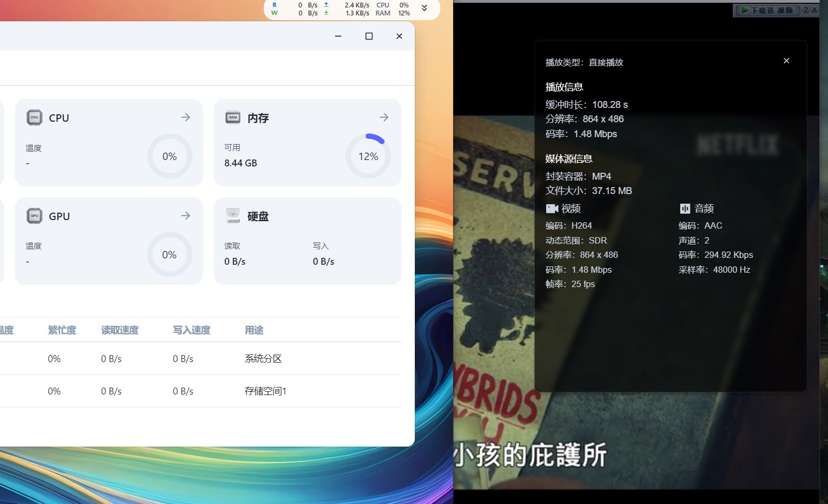Click the 0% busy value in the 系统分区 row
The image size is (828, 504).
pyautogui.click(x=54, y=359)
